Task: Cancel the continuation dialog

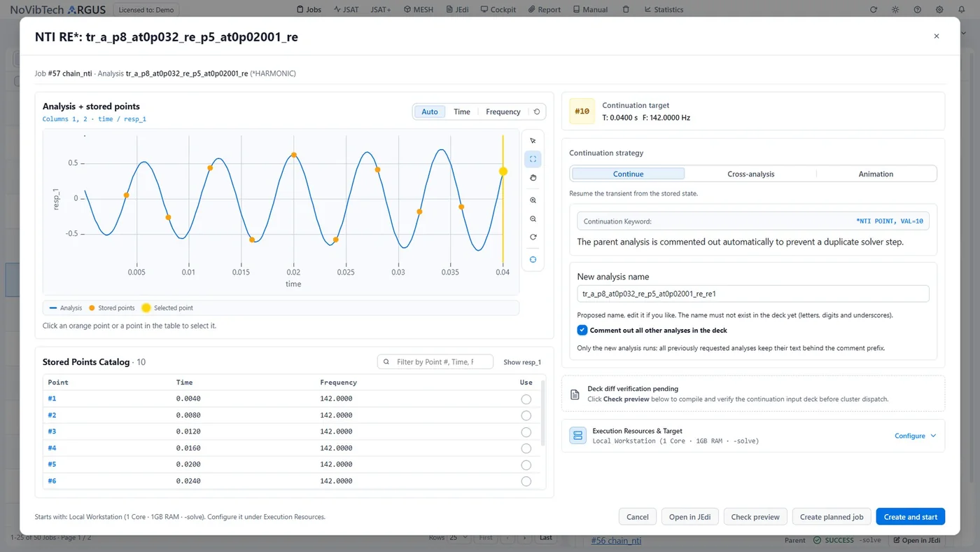Action: [x=638, y=517]
